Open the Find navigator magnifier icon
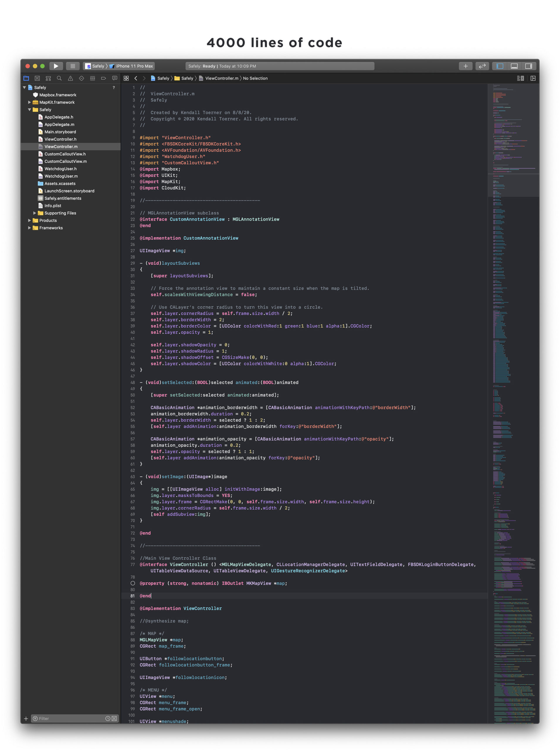Screen dimensions: 560x751 point(59,78)
